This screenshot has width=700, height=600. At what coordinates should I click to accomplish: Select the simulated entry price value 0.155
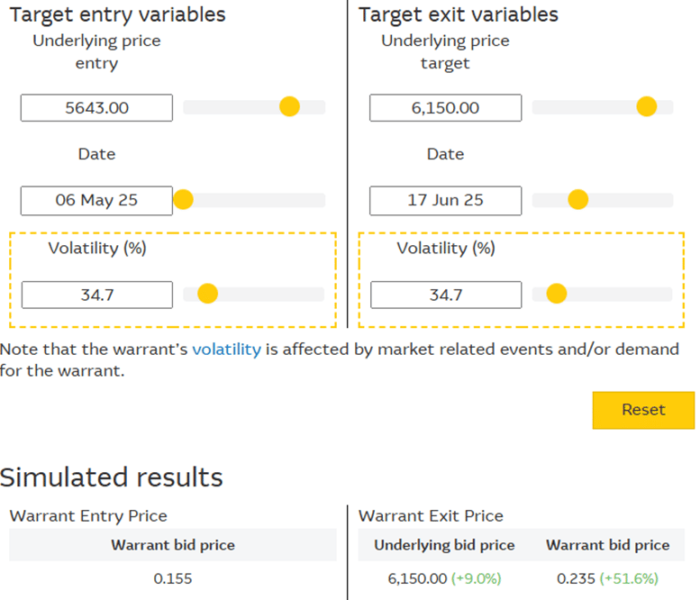173,578
